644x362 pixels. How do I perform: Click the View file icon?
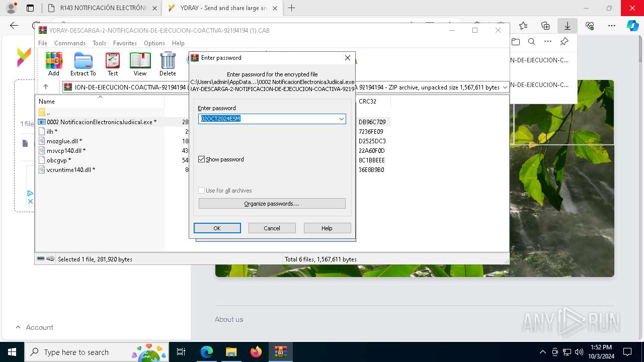(140, 64)
